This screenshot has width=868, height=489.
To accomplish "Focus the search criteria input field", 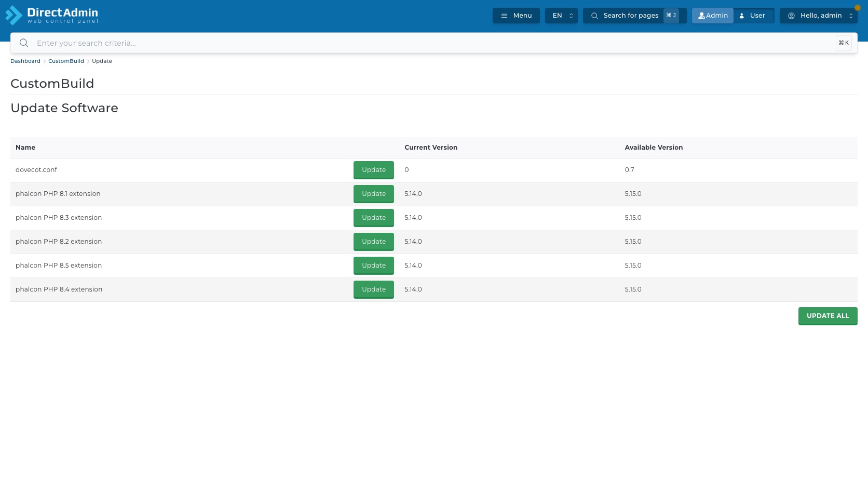I will tap(433, 43).
